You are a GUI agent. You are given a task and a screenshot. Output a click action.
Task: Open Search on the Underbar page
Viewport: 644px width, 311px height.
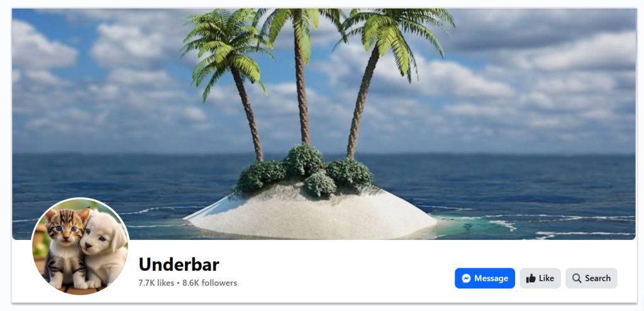point(591,278)
